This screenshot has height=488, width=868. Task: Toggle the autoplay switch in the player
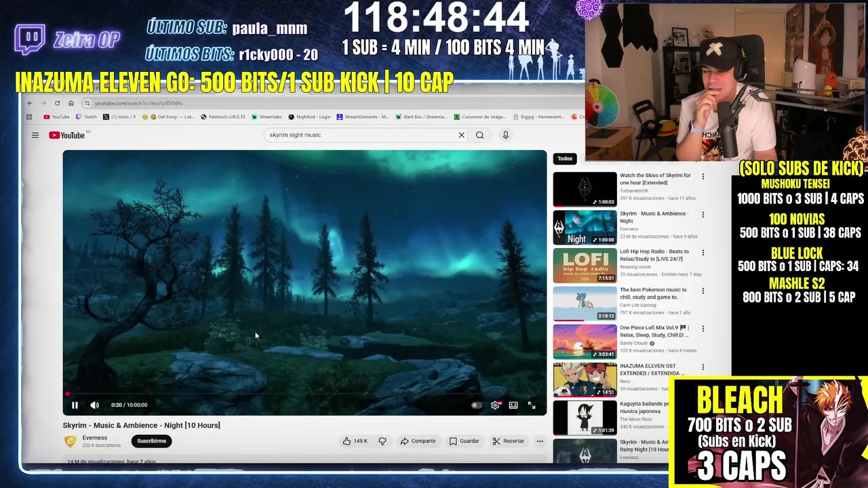[x=477, y=405]
